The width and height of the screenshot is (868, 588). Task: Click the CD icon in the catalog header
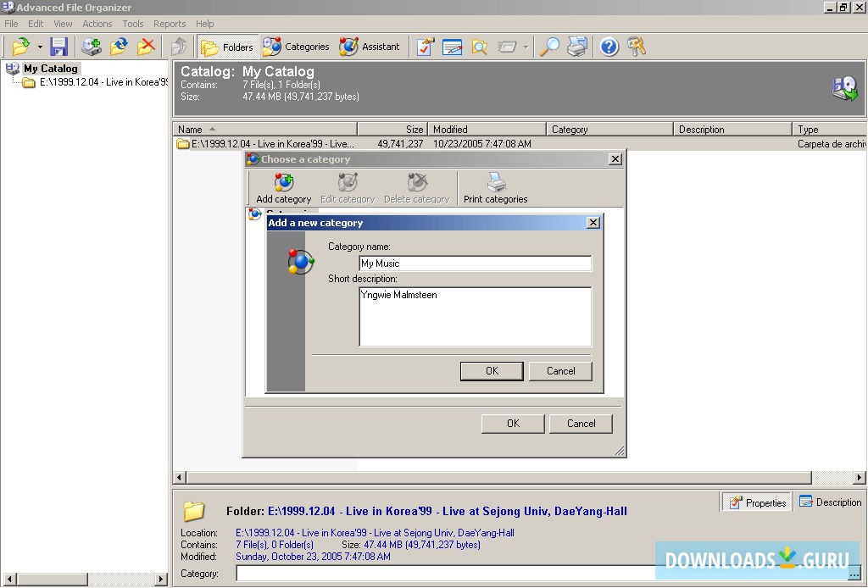[845, 88]
